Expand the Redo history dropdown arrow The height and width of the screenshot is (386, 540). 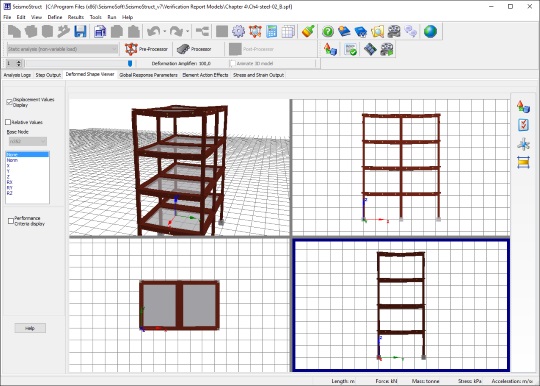187,32
